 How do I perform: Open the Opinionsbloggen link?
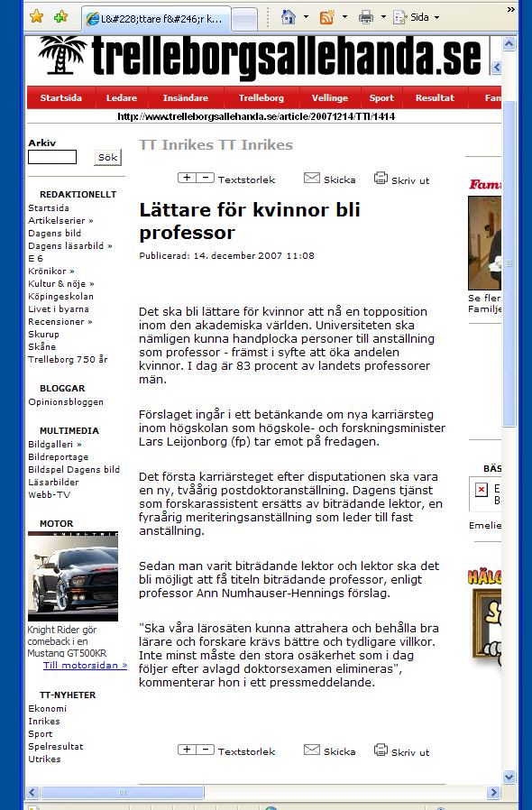pyautogui.click(x=66, y=402)
